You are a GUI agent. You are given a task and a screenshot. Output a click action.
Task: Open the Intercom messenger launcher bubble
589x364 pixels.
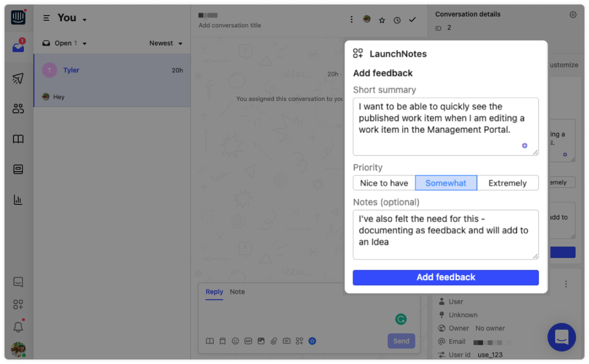click(561, 337)
